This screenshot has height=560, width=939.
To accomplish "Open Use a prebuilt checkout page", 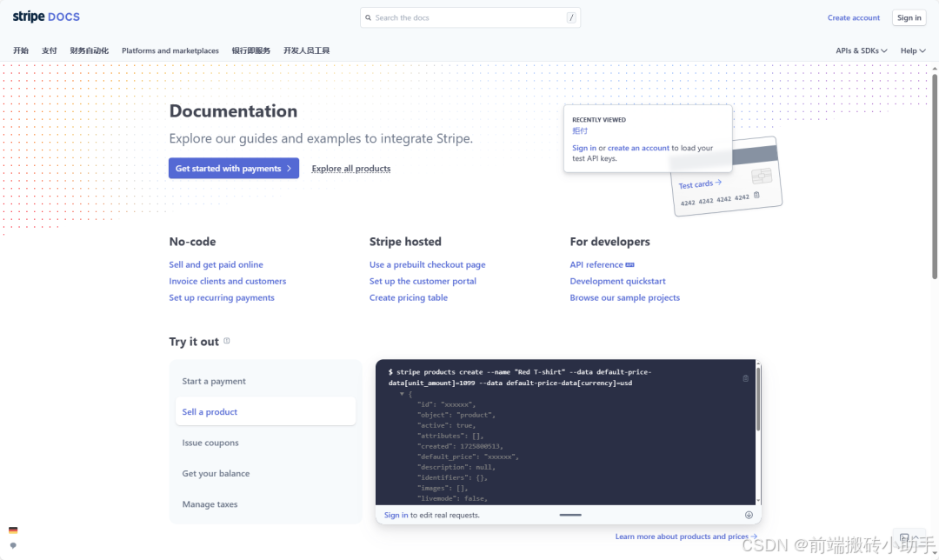I will (x=428, y=264).
